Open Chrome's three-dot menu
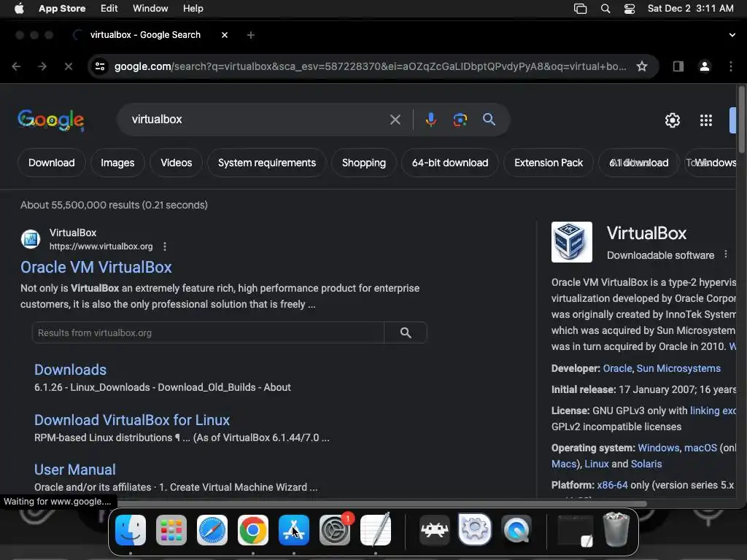This screenshot has width=747, height=560. [x=731, y=66]
